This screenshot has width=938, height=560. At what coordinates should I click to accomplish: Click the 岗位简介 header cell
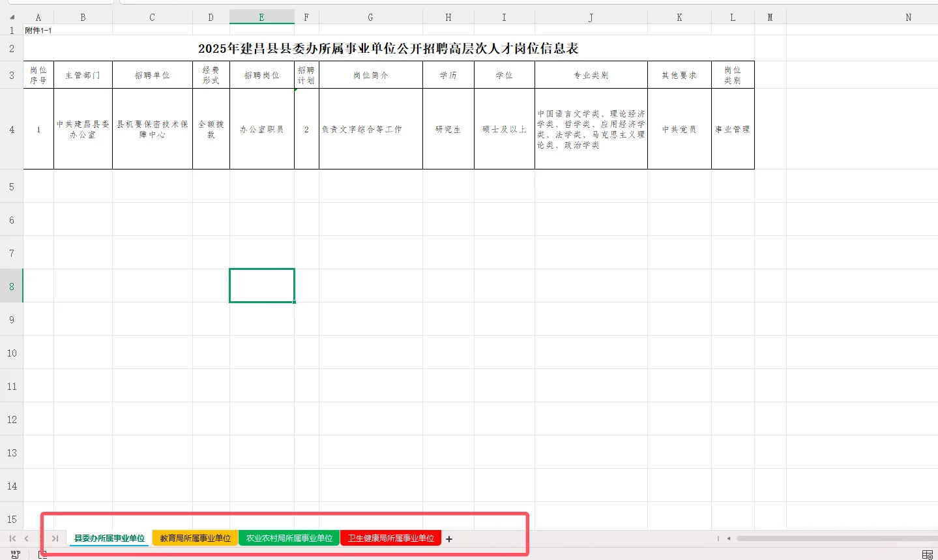pos(371,75)
